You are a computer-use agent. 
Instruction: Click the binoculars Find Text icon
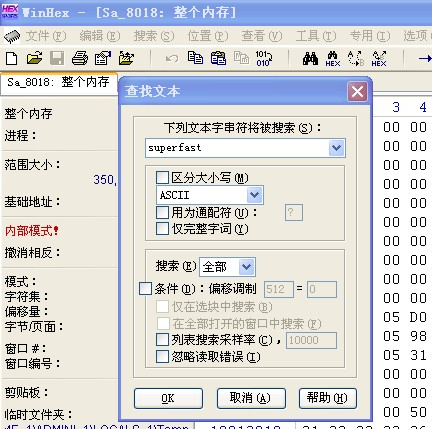click(310, 58)
